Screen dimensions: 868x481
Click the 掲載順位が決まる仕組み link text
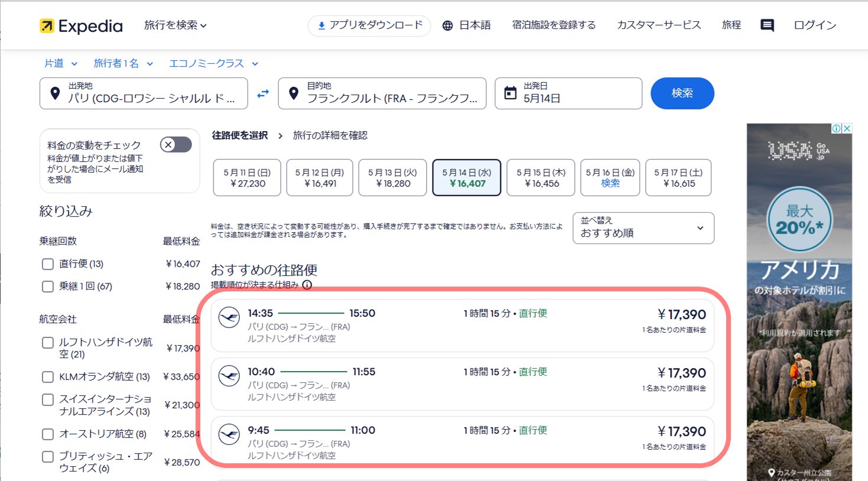pos(255,285)
